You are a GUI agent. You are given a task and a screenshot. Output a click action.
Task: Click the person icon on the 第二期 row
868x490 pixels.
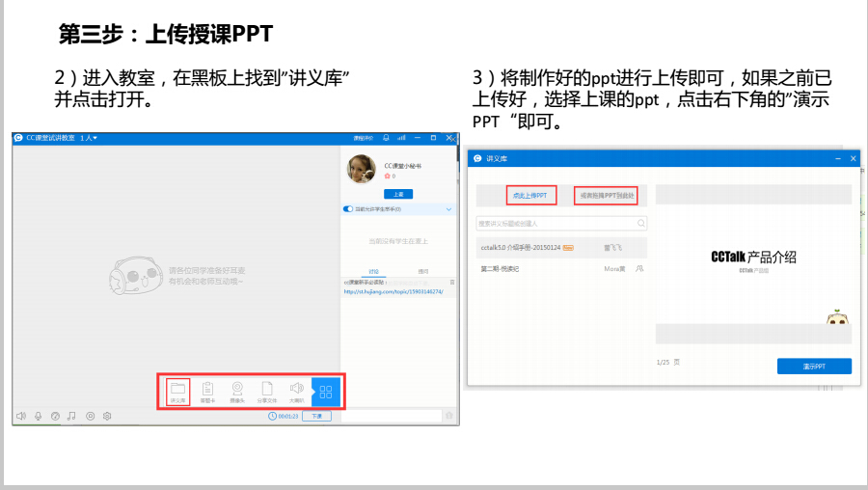tap(639, 268)
